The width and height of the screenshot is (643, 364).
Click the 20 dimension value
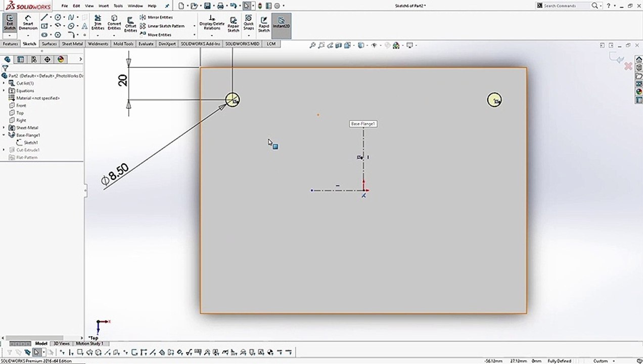click(x=123, y=80)
